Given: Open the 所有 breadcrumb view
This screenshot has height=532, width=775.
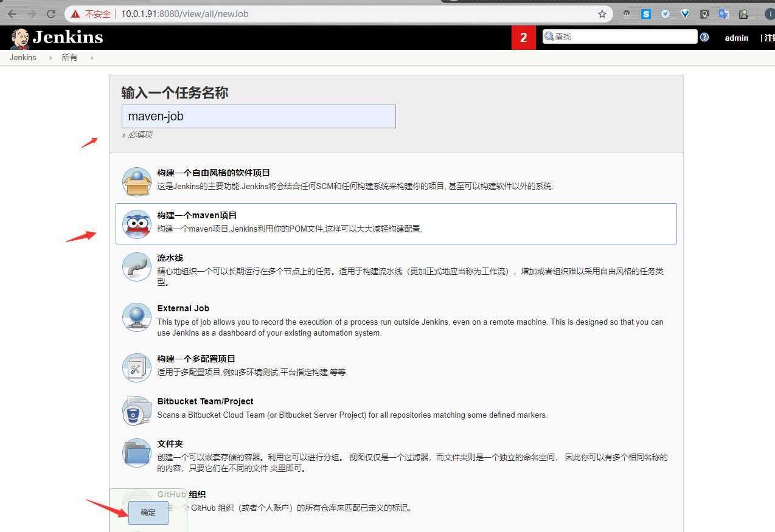Looking at the screenshot, I should tap(69, 57).
